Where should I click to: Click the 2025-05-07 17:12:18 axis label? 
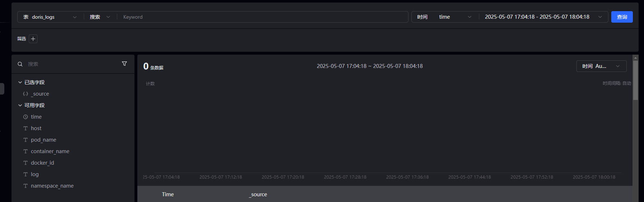(221, 177)
